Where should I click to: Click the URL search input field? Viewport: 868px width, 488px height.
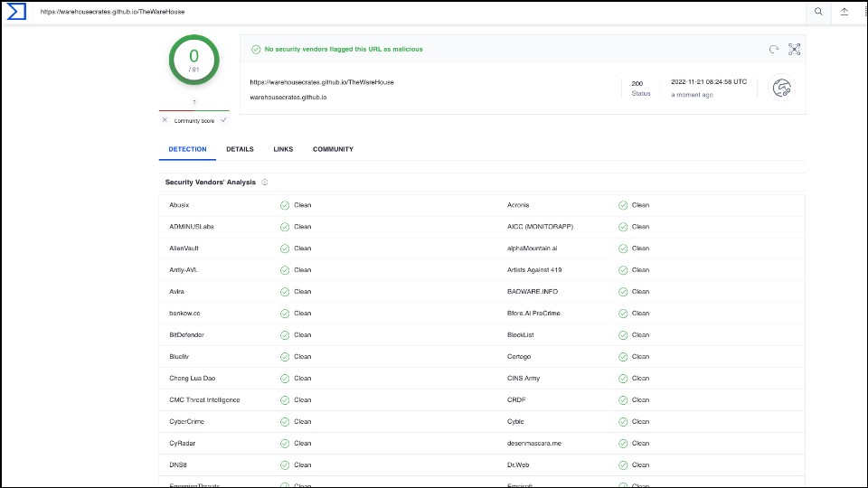click(419, 12)
